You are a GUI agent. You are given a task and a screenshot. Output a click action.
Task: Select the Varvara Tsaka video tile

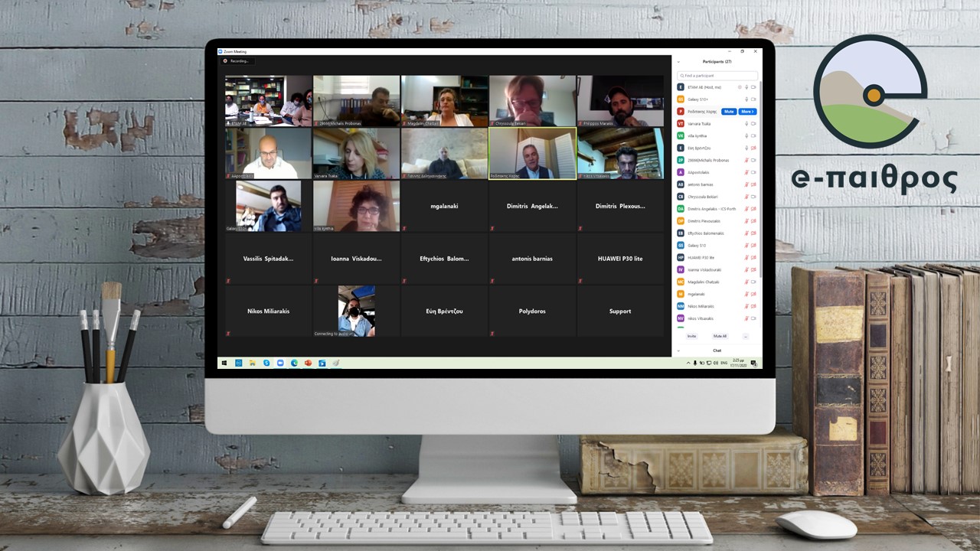coord(356,153)
